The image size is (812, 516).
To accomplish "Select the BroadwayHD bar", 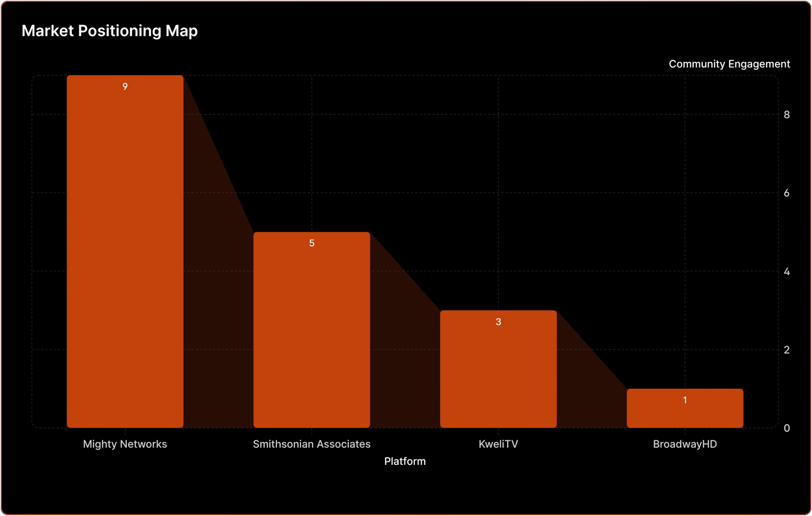I will click(685, 413).
